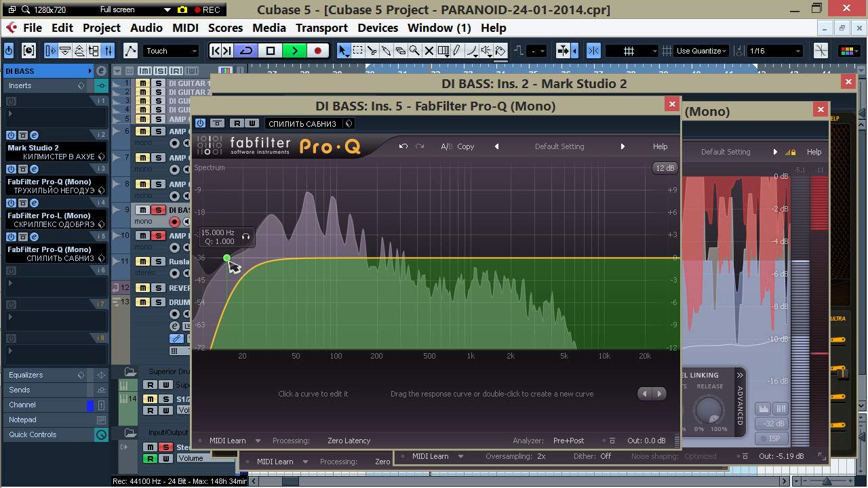
Task: Click the green EQ band handle at 15 Hz
Action: click(x=226, y=258)
